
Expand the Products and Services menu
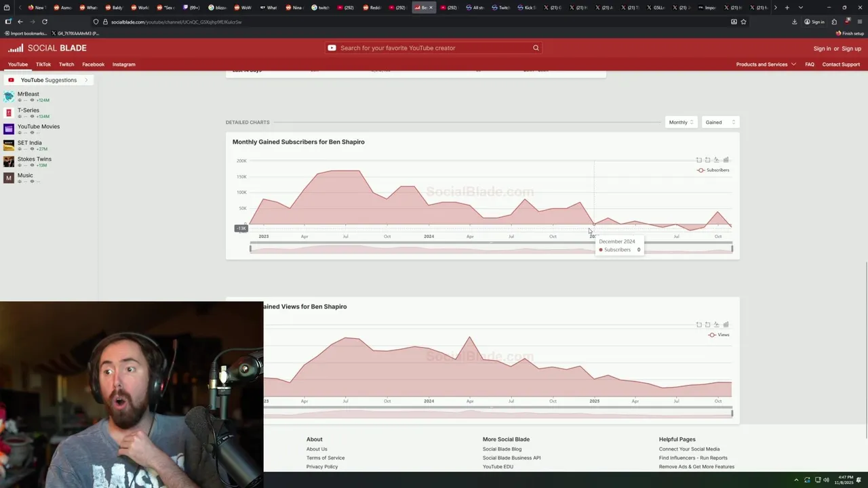[x=766, y=64]
